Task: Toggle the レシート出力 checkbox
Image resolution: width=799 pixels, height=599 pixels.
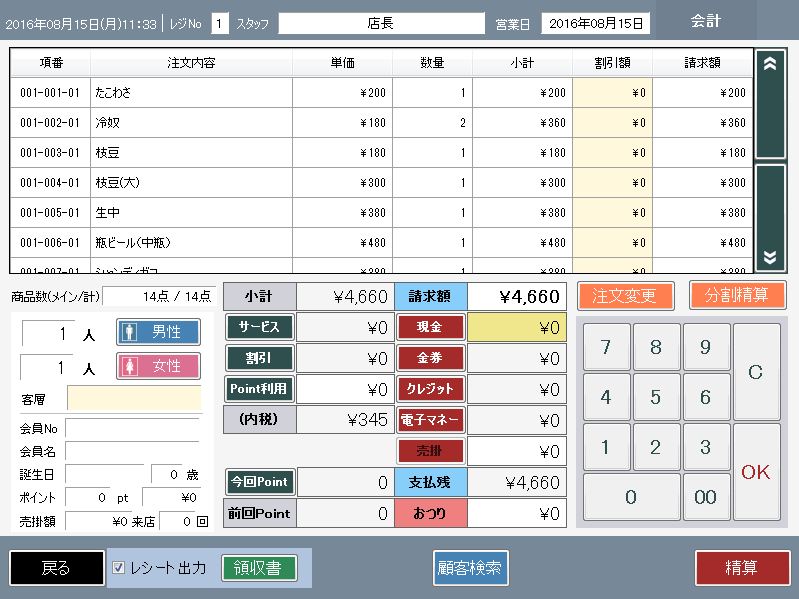Action: [118, 567]
